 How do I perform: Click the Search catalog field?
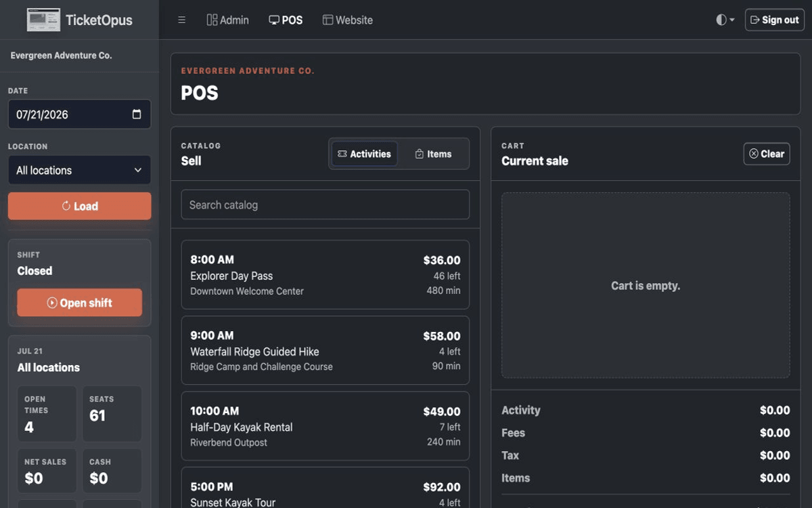pyautogui.click(x=325, y=205)
